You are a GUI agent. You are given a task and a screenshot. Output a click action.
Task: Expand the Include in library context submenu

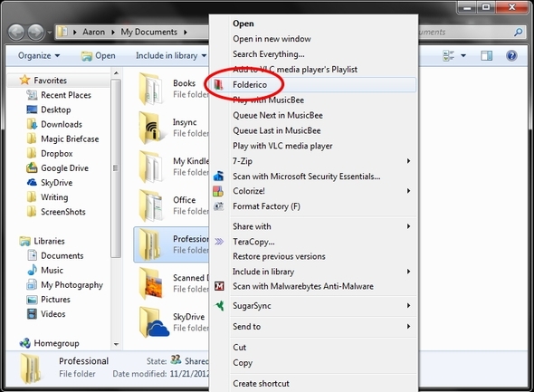(x=408, y=272)
